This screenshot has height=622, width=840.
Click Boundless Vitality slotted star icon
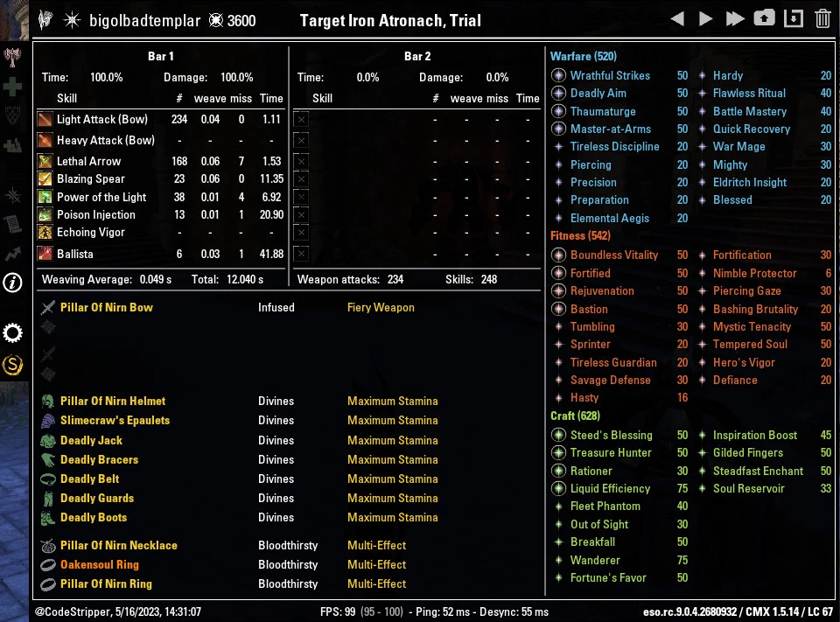point(559,255)
